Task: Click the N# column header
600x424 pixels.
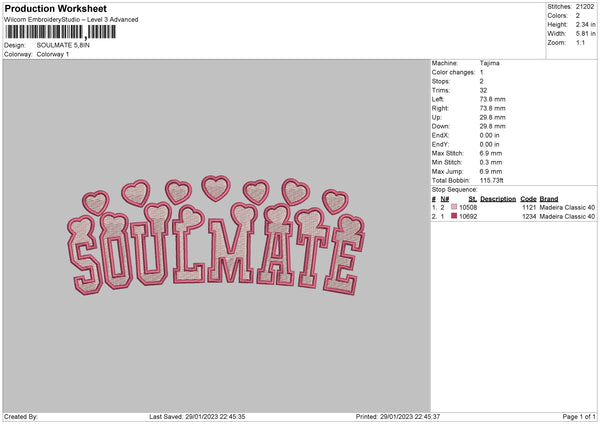Action: click(444, 199)
